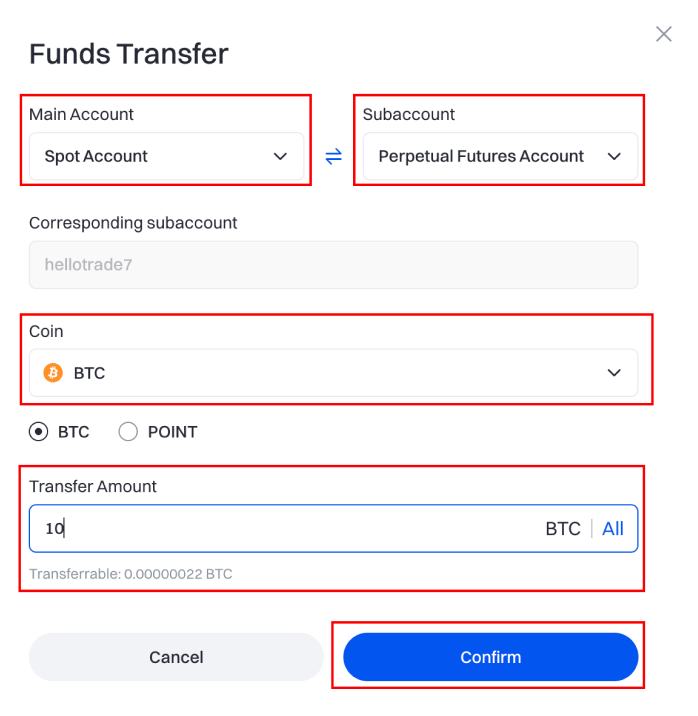Click the Funds Transfer heading

pos(129,53)
